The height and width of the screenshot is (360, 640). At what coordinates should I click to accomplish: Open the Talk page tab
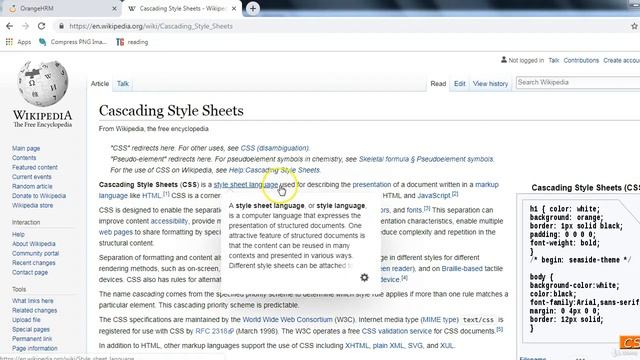point(122,84)
